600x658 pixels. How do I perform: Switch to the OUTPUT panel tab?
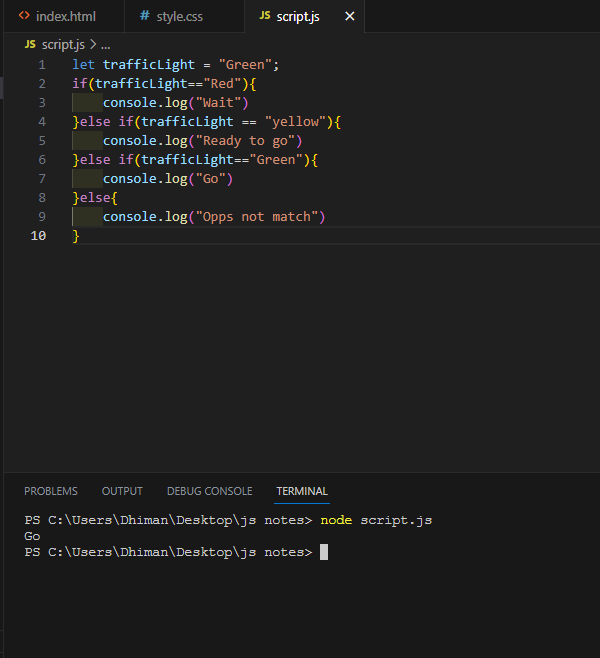click(x=122, y=491)
